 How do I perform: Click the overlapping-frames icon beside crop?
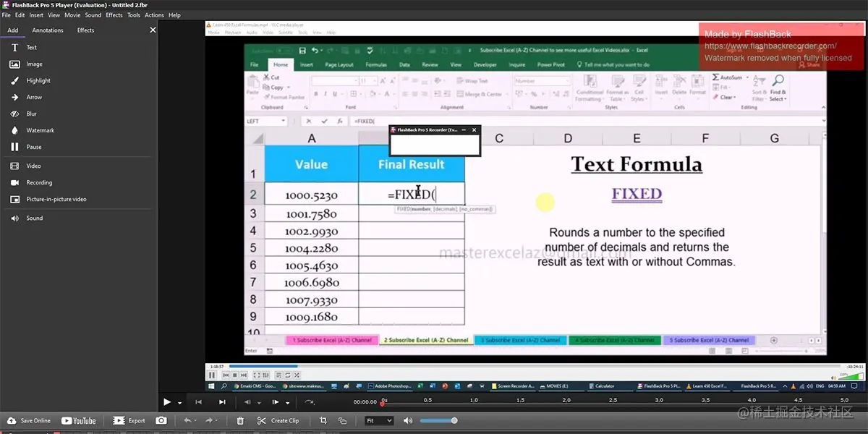tap(342, 420)
